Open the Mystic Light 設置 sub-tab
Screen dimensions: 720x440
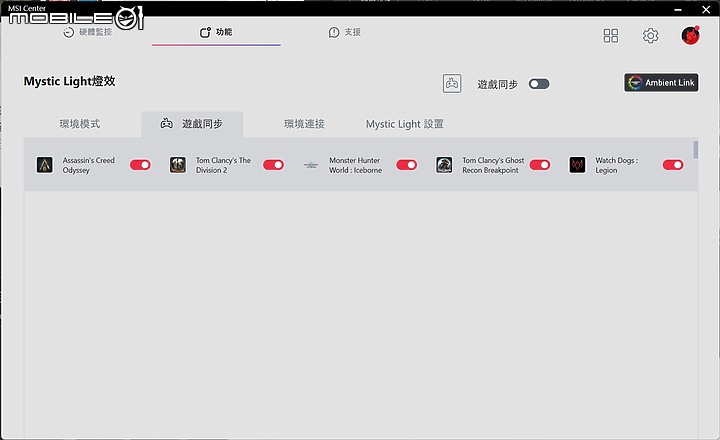coord(405,124)
